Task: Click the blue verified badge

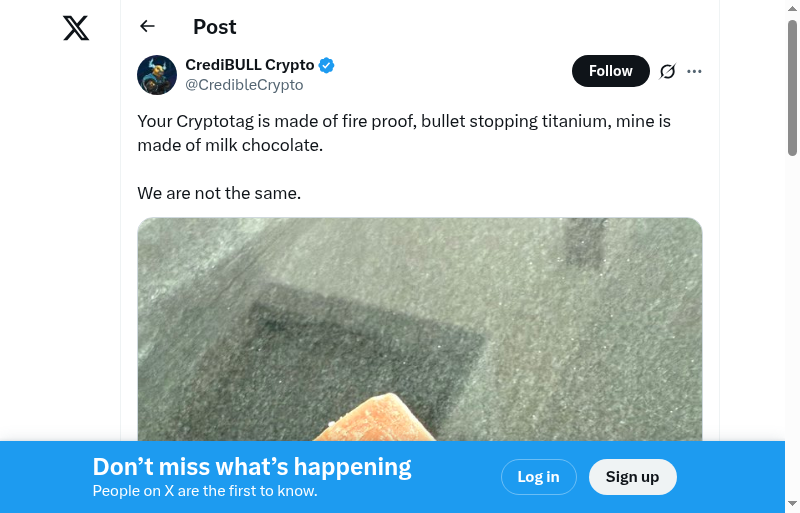Action: click(327, 66)
